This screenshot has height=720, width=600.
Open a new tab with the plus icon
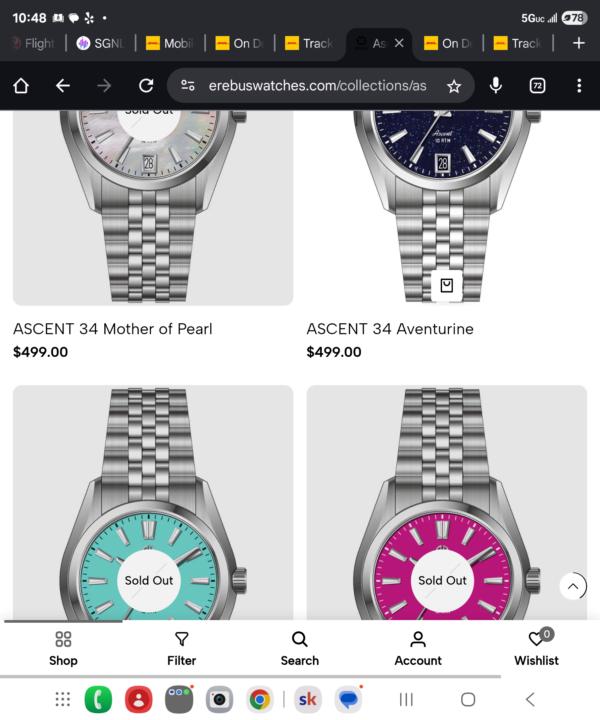(x=579, y=43)
